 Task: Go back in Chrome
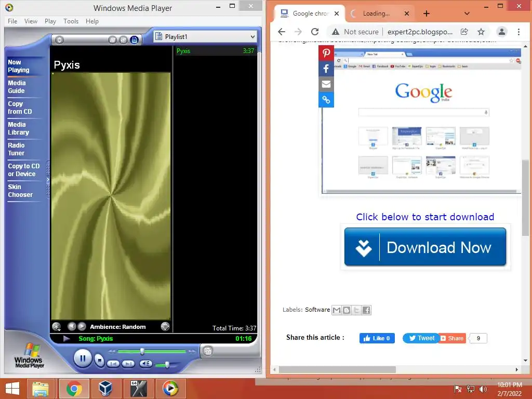click(282, 32)
